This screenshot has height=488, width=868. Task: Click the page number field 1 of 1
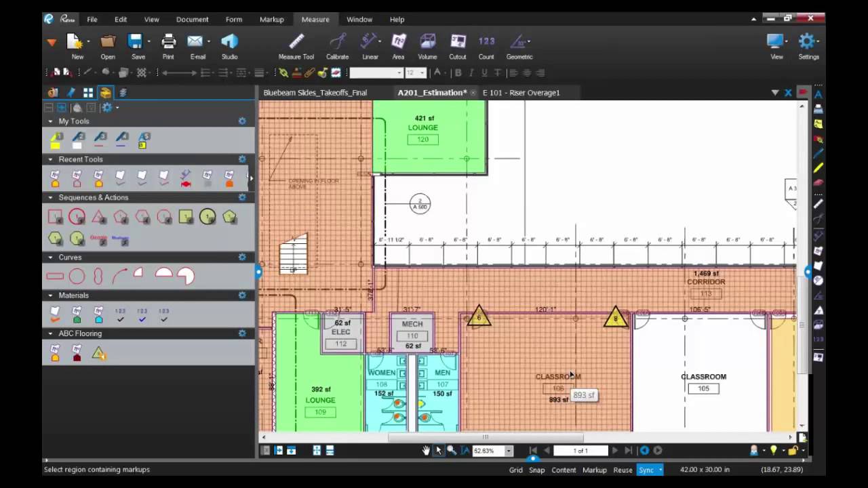tap(580, 451)
